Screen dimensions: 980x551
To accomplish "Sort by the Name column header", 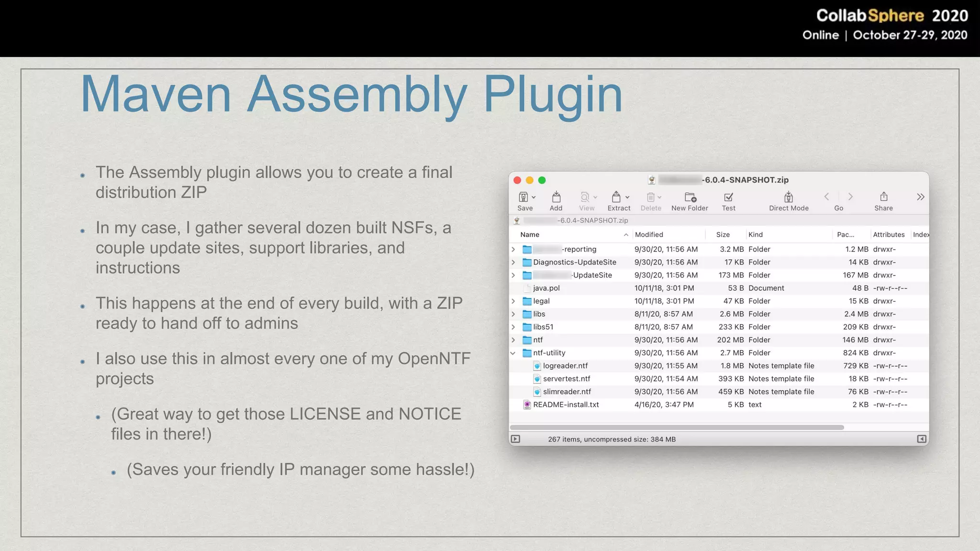I will pos(530,234).
